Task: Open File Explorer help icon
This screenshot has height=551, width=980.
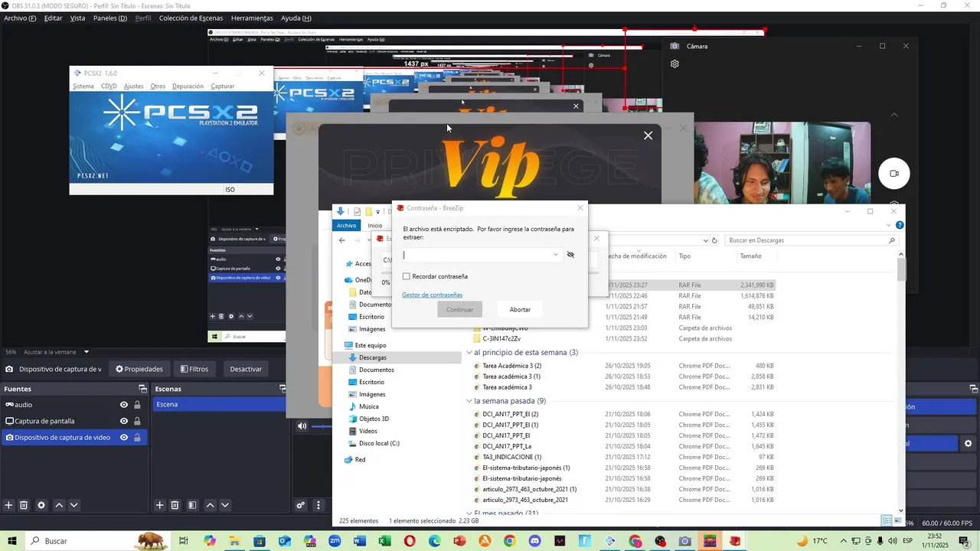Action: coord(900,225)
